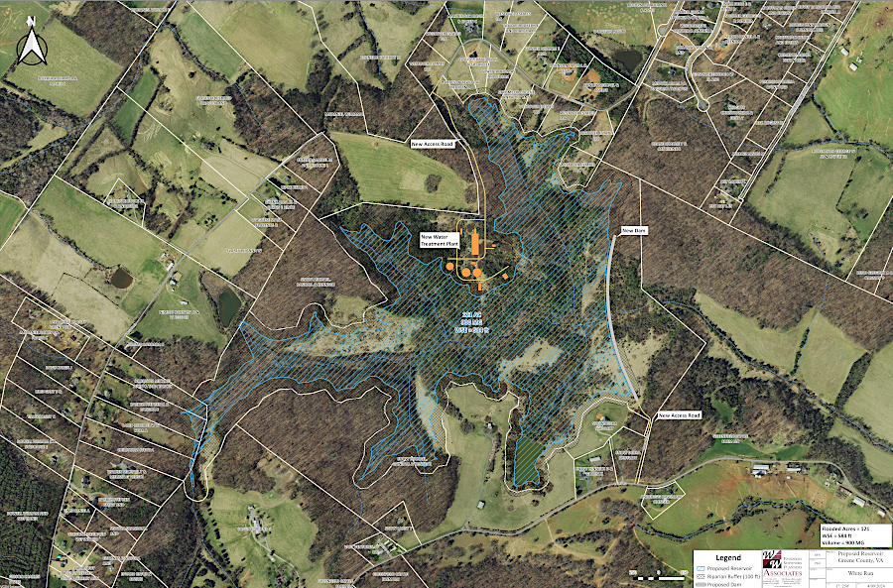Select the scale bar graphic at bottom left
893x588 pixels.
click(x=660, y=576)
